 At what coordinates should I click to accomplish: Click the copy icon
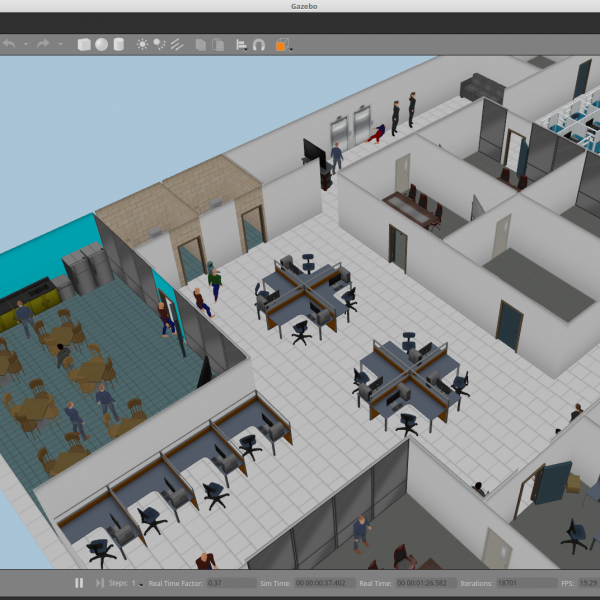pyautogui.click(x=201, y=44)
